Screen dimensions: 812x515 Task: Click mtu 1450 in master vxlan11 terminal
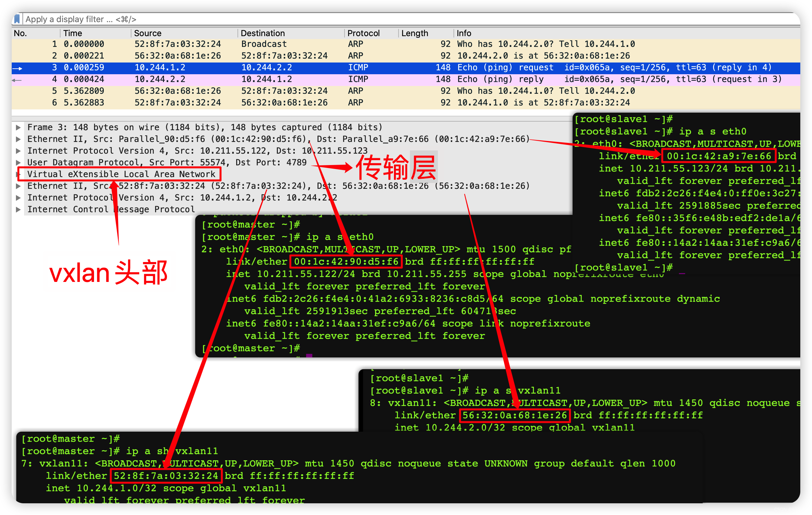point(330,463)
